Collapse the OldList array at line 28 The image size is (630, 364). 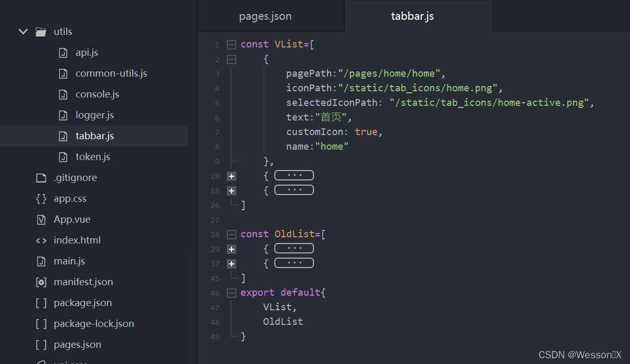[232, 235]
